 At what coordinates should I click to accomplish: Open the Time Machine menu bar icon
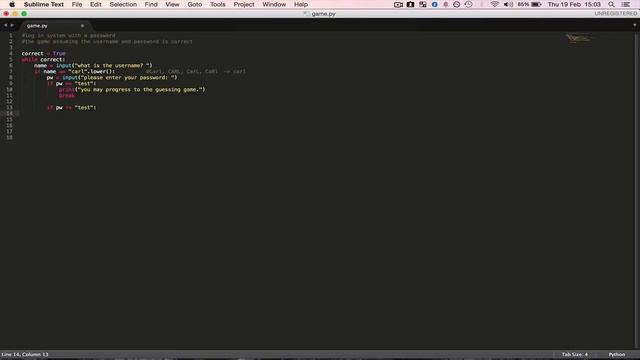tap(469, 4)
